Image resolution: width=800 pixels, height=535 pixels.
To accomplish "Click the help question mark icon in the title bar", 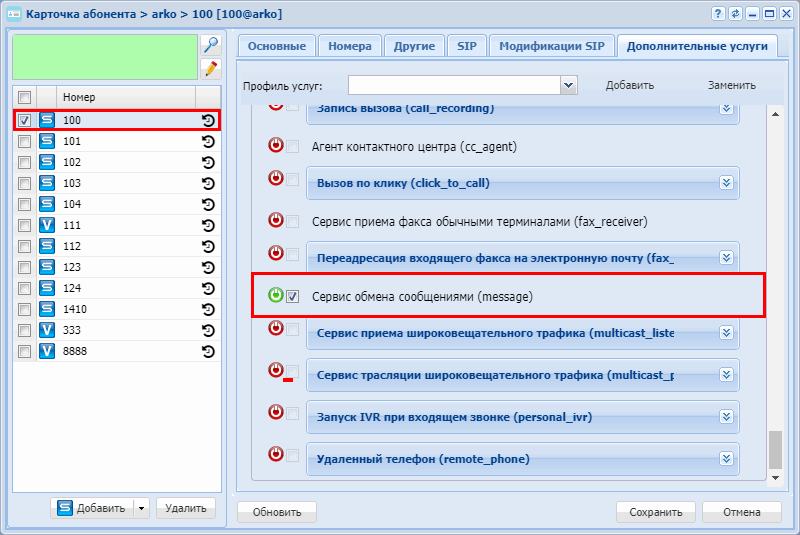I will pyautogui.click(x=718, y=14).
